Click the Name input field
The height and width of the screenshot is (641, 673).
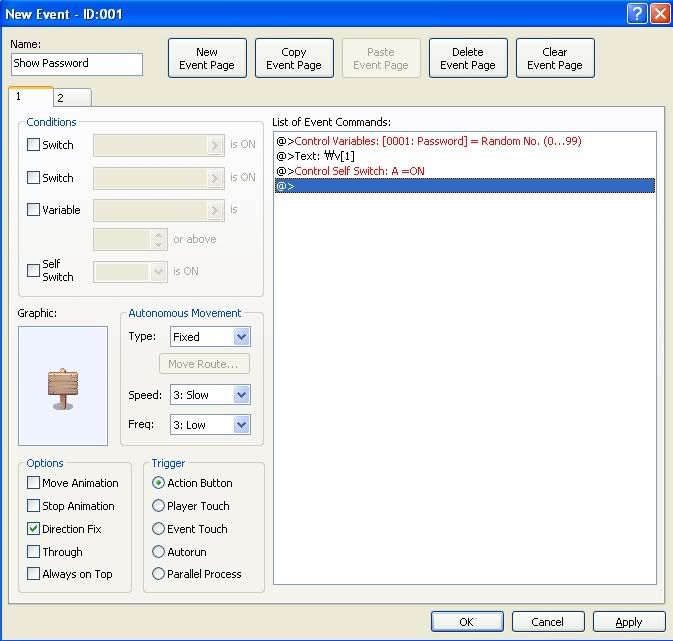click(x=77, y=64)
